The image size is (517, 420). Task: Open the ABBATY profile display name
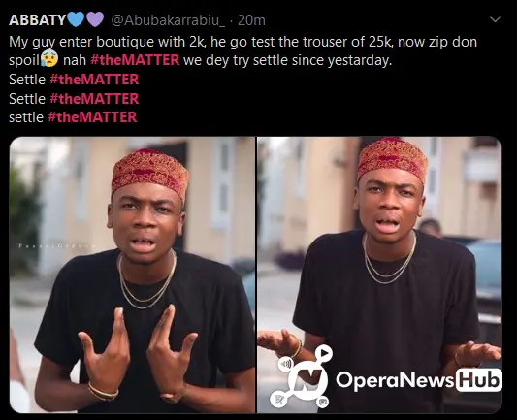tap(37, 20)
